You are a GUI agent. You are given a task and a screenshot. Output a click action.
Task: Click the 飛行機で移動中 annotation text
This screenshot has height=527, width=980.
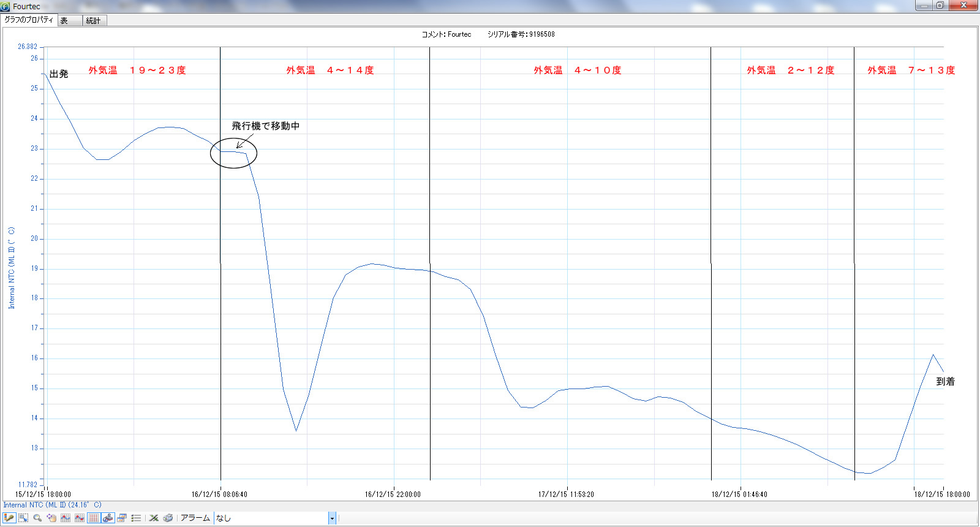[265, 126]
